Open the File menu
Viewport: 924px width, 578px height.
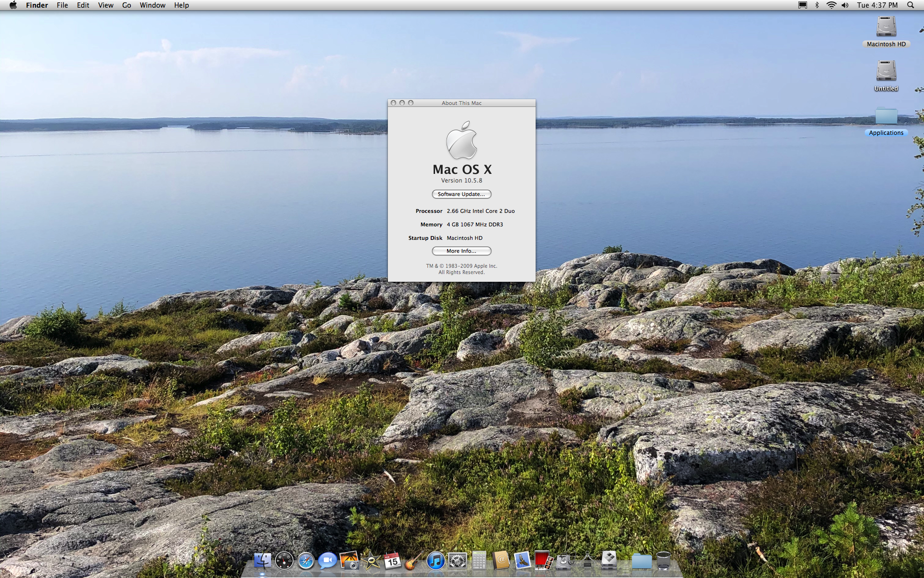(62, 5)
